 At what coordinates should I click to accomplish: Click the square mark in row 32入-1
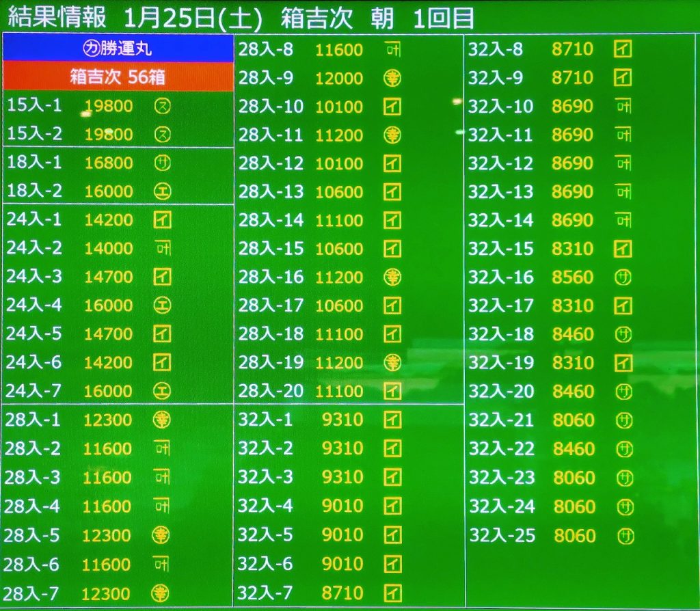(392, 420)
